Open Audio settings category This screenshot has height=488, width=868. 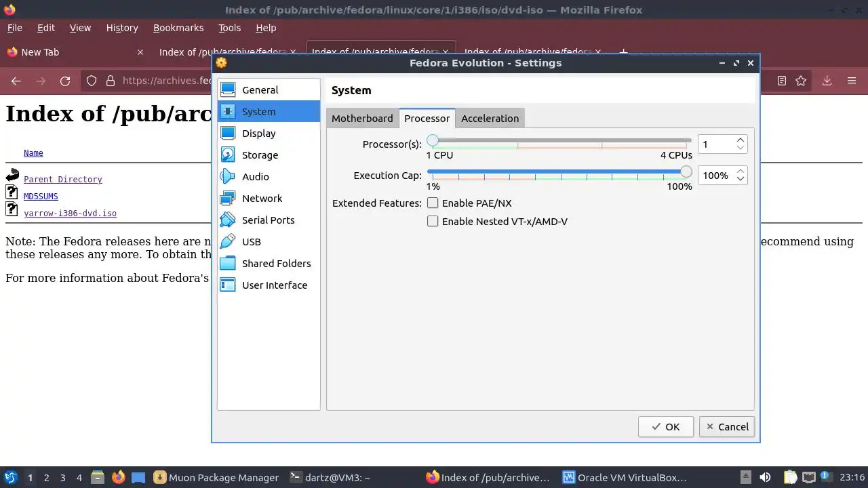click(x=269, y=176)
